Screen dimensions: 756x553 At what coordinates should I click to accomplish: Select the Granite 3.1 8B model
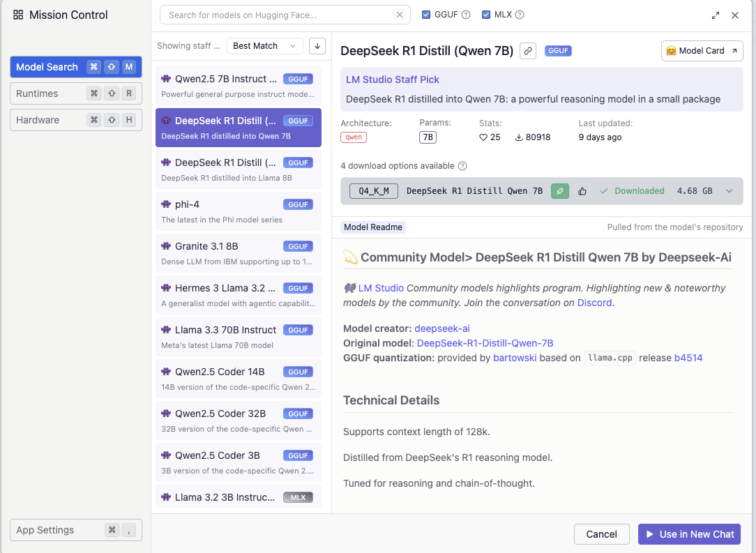(239, 253)
